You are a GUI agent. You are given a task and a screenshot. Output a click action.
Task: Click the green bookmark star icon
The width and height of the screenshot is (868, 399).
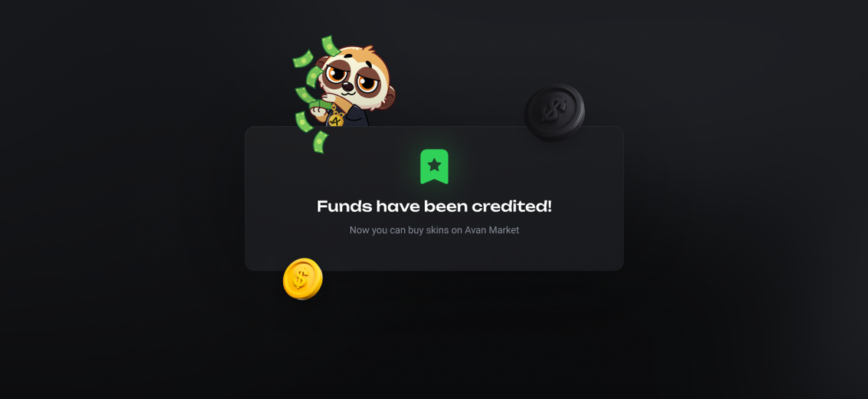[434, 166]
